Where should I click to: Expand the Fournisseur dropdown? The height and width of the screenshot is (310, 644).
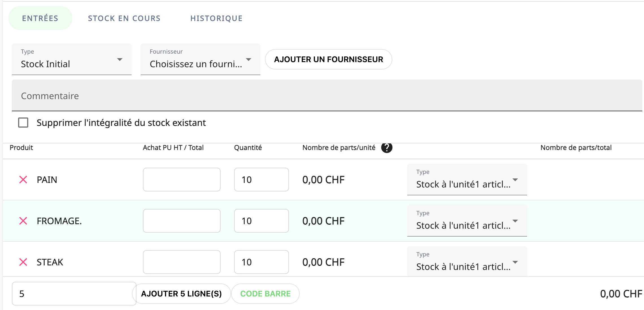pos(200,60)
